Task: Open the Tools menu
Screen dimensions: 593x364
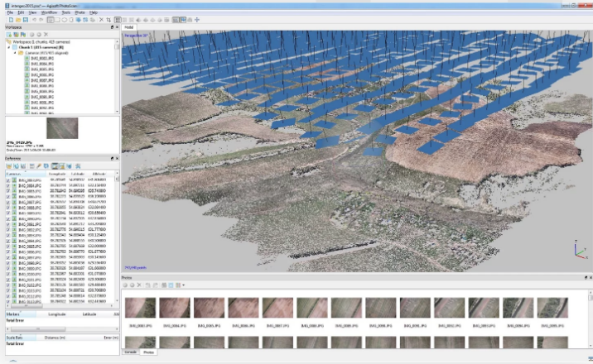Action: (x=66, y=12)
